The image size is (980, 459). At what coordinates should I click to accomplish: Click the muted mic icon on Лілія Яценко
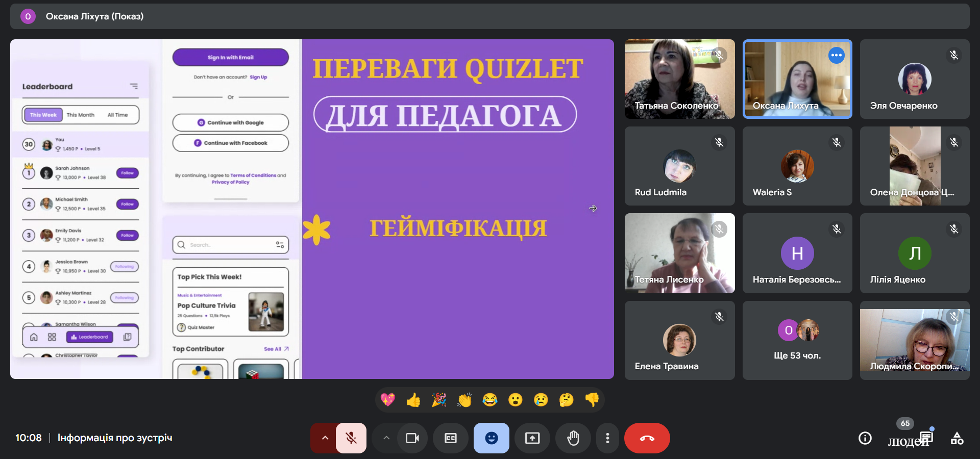coord(954,229)
